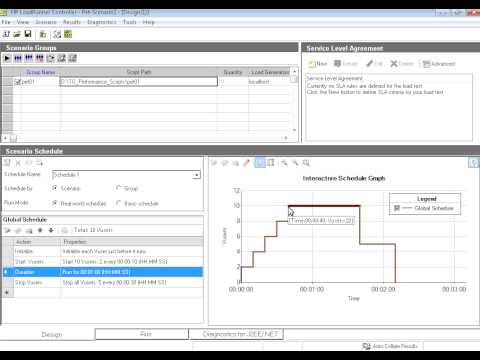Open the Tools menu

point(130,22)
